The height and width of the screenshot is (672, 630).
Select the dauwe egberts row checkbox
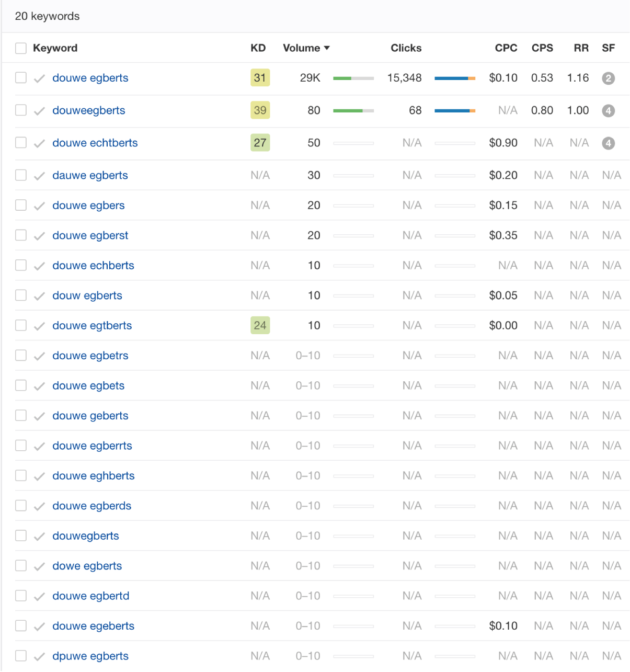21,175
